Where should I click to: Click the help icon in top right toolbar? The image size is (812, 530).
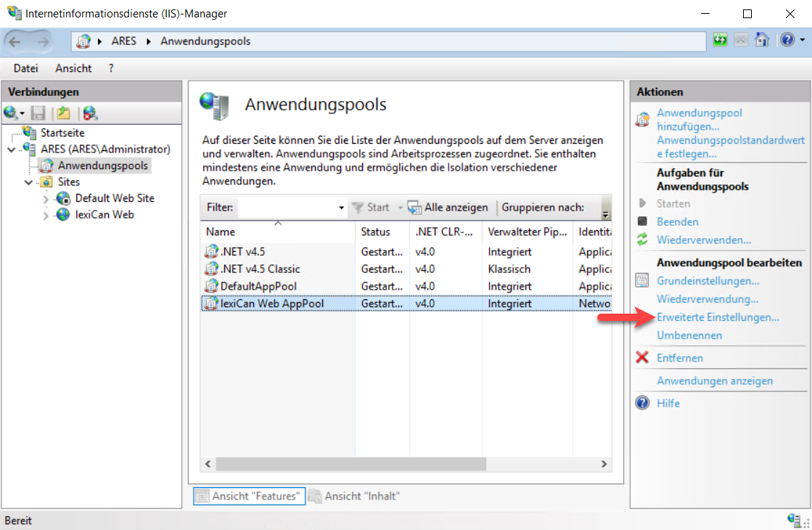point(786,41)
